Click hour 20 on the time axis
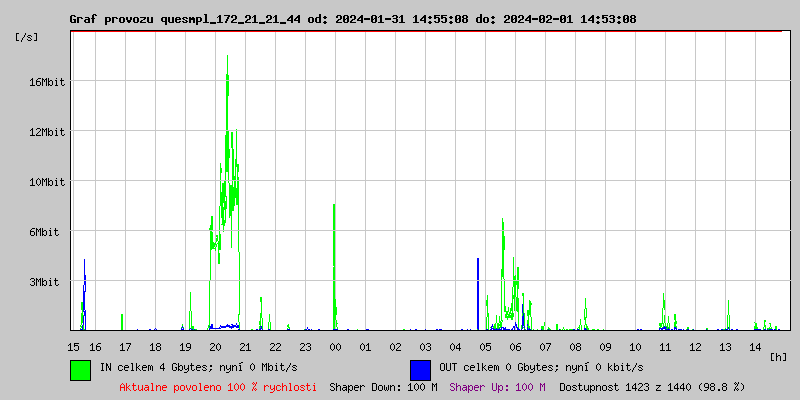The height and width of the screenshot is (400, 800). point(215,346)
